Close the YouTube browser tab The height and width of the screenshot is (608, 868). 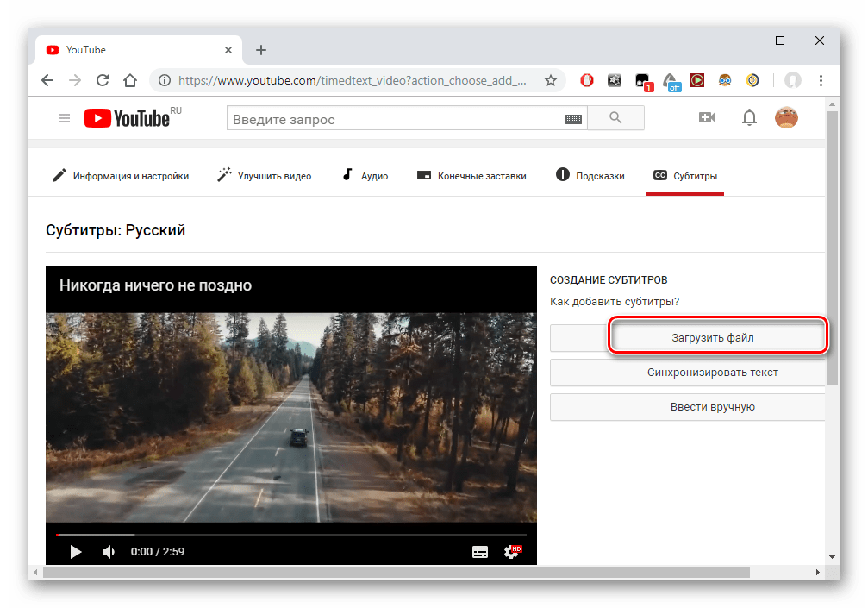tap(228, 50)
